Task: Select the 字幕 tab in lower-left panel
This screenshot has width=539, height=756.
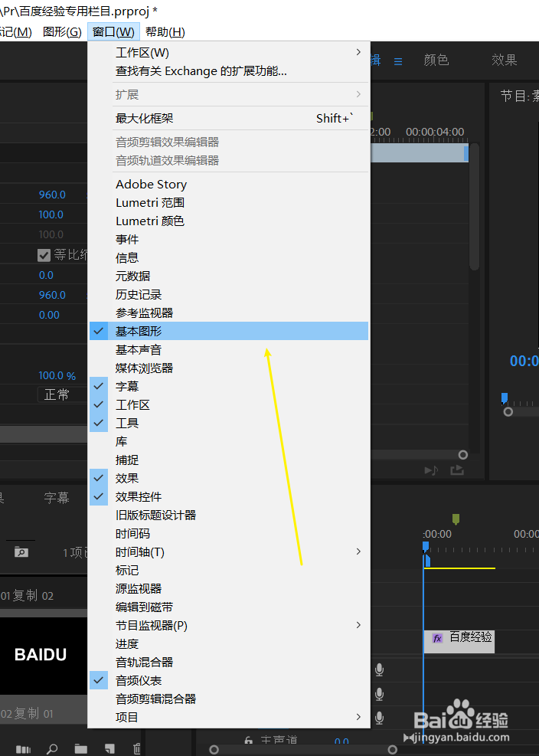Action: (57, 498)
